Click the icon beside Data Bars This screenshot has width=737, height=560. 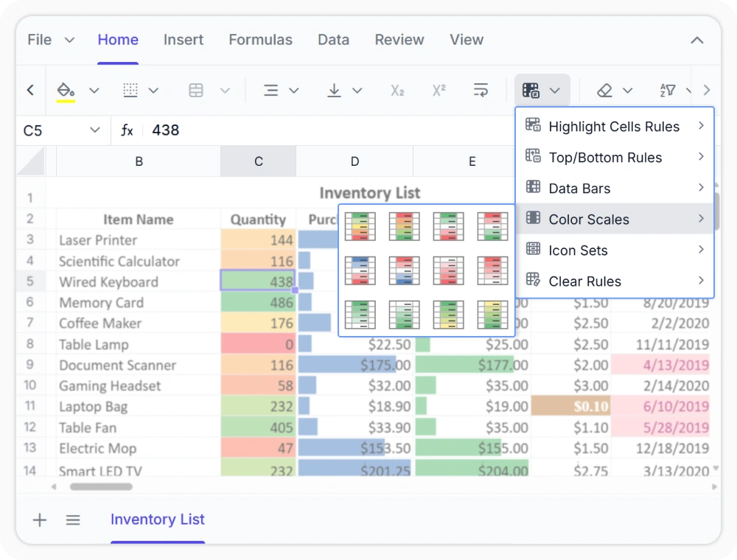pyautogui.click(x=533, y=187)
